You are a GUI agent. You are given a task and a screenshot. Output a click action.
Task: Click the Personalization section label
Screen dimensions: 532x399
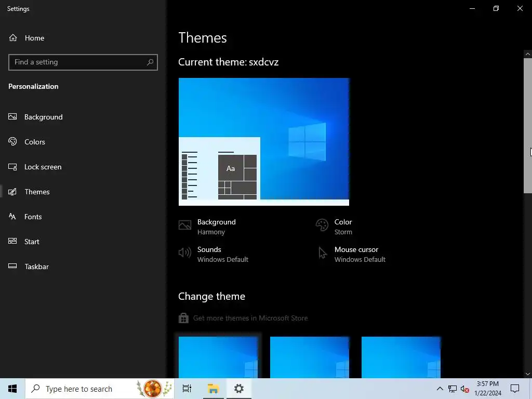click(x=33, y=87)
